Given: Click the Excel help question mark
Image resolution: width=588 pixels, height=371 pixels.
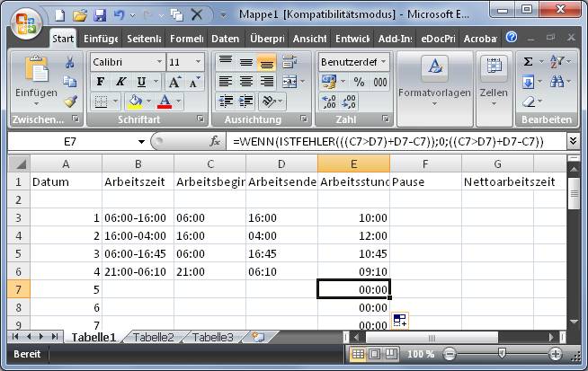Looking at the screenshot, I should 512,37.
